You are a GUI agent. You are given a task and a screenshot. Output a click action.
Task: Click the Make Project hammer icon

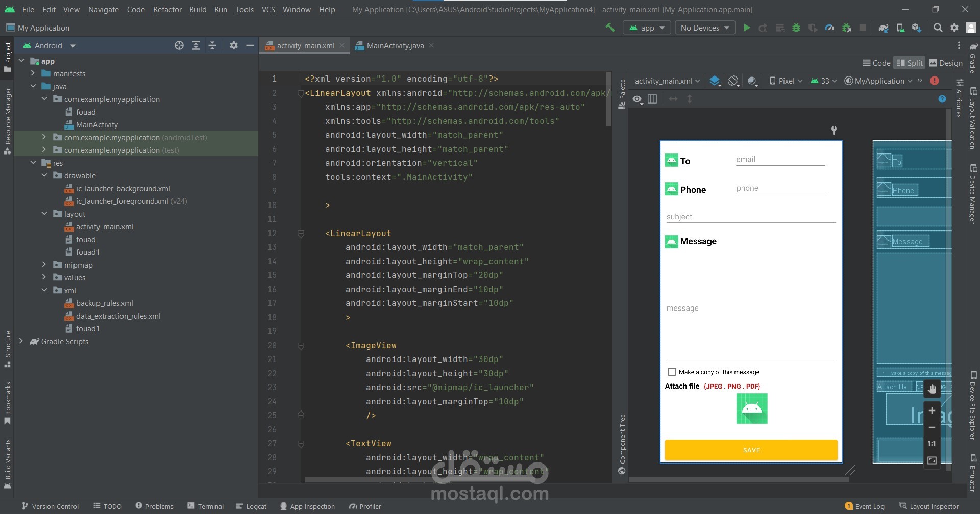click(x=610, y=28)
